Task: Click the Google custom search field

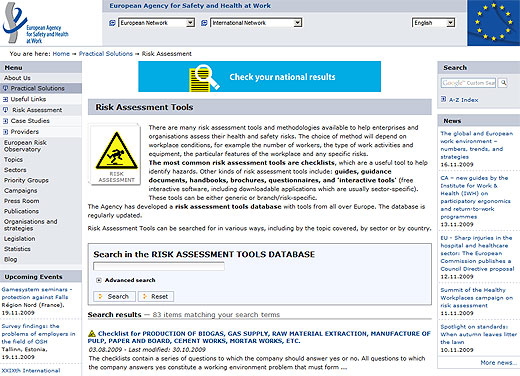Action: click(468, 83)
